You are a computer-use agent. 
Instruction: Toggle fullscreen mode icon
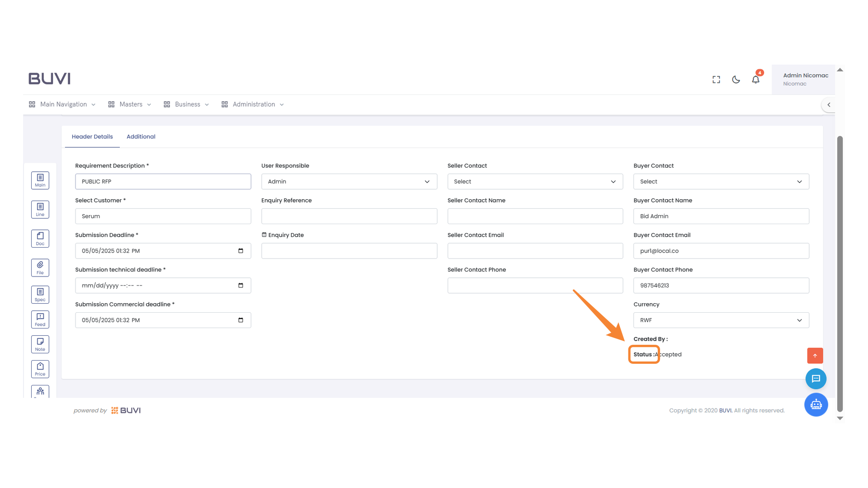coord(716,80)
